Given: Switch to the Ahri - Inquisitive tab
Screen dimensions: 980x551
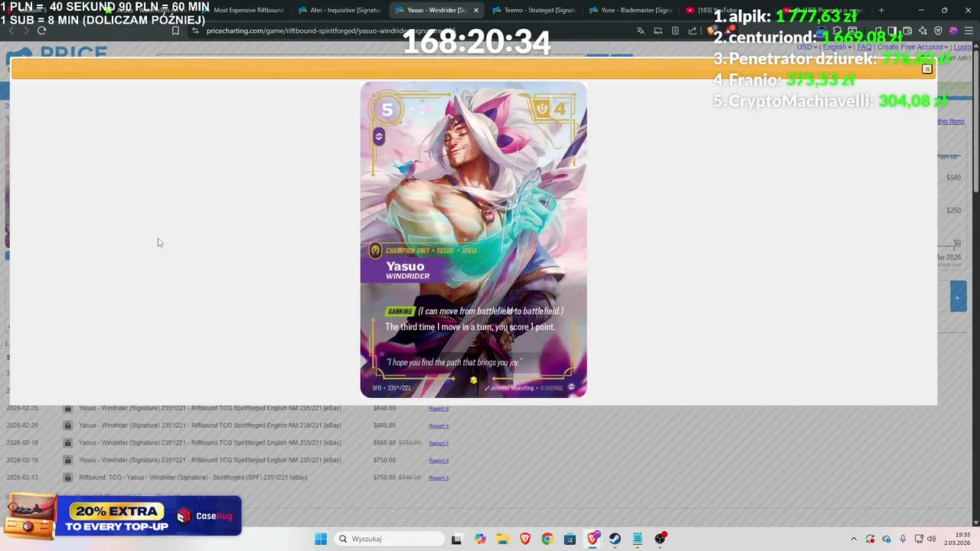Looking at the screenshot, I should point(339,10).
